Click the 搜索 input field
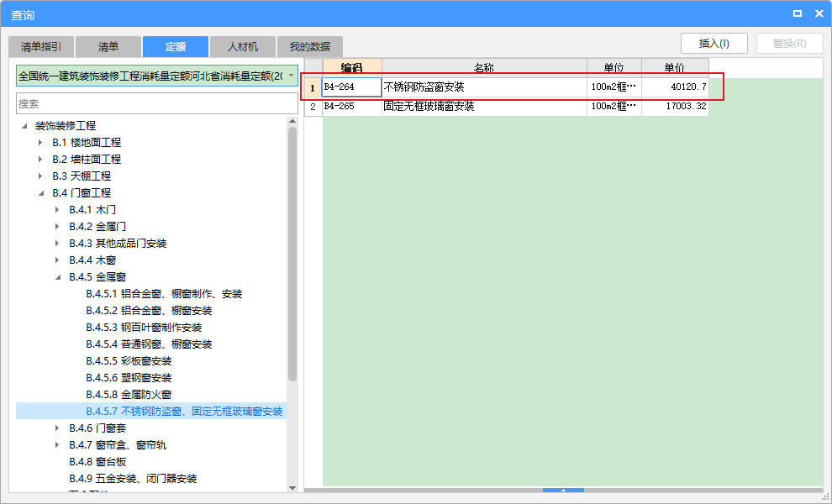This screenshot has width=832, height=504. 157,103
